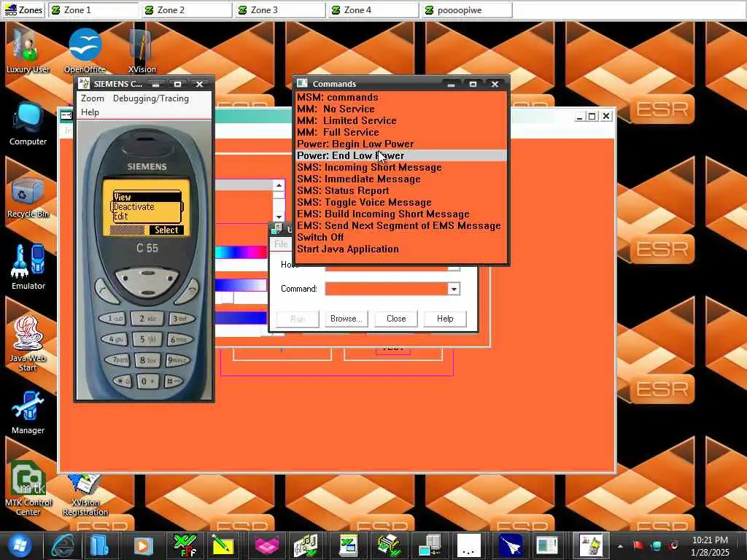Image resolution: width=747 pixels, height=560 pixels.
Task: Open Java Web Start shortcut
Action: click(28, 344)
